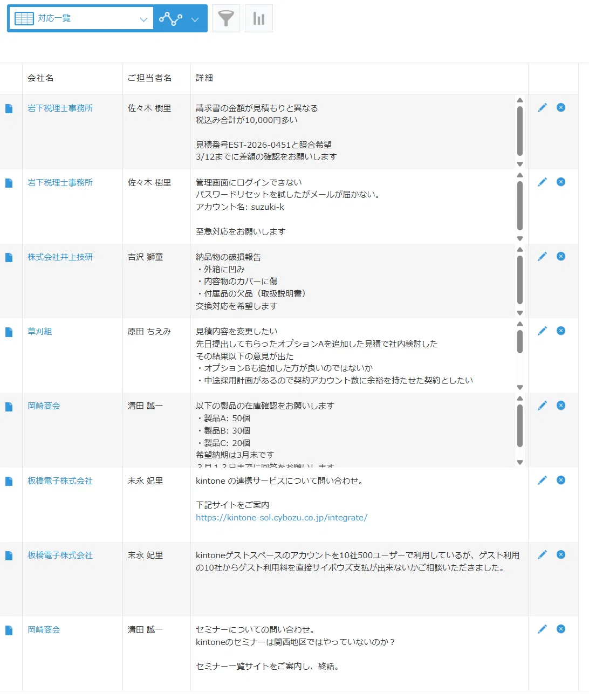Delete the セミナーについての問い合わせ record
Viewport: 589px width, 700px height.
[561, 629]
